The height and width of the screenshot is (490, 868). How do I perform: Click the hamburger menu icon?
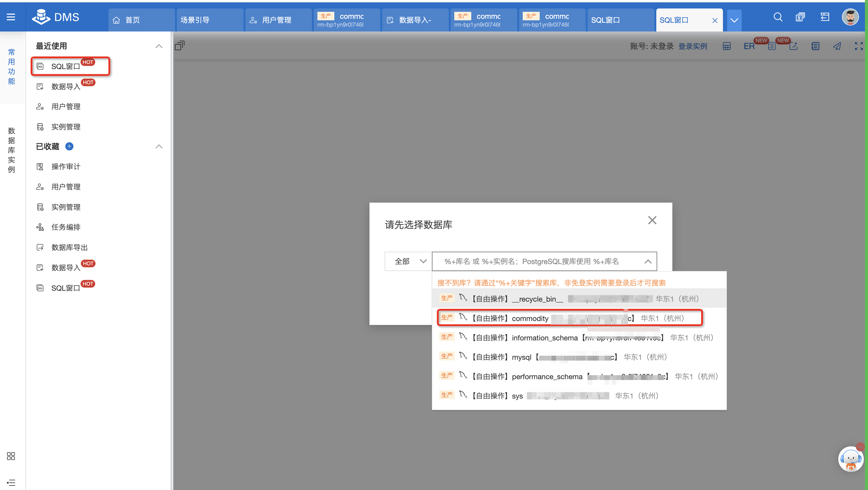[x=11, y=17]
